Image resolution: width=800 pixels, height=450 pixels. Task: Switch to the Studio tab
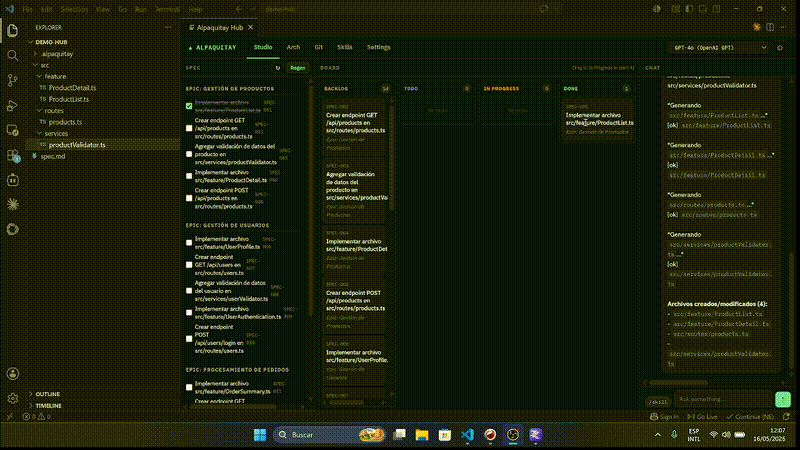click(x=263, y=47)
